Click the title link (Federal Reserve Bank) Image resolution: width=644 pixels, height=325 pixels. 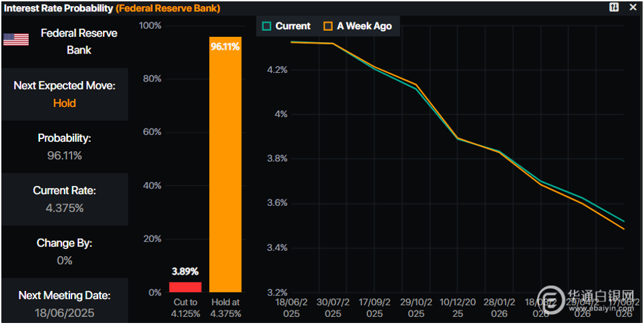pyautogui.click(x=168, y=8)
